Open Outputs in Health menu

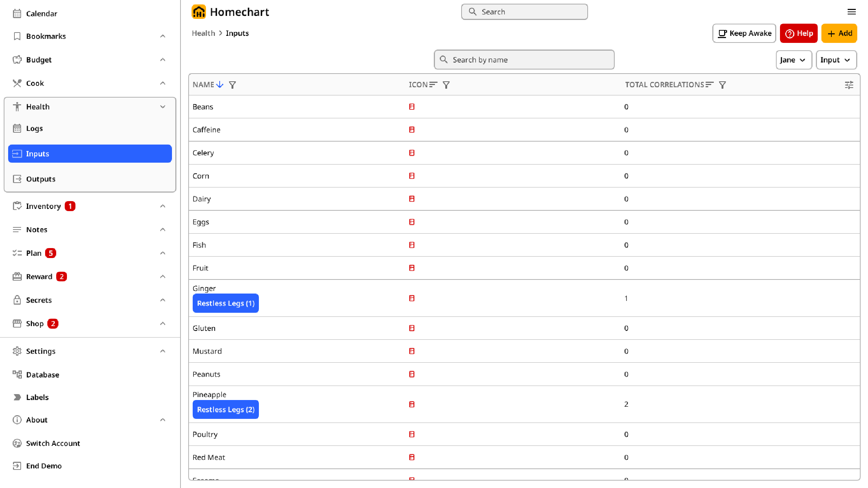(x=41, y=179)
